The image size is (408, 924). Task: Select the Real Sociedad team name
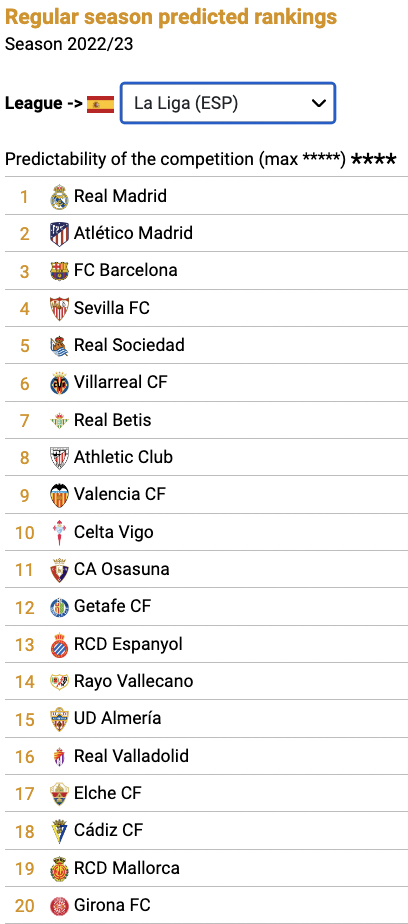click(x=129, y=345)
